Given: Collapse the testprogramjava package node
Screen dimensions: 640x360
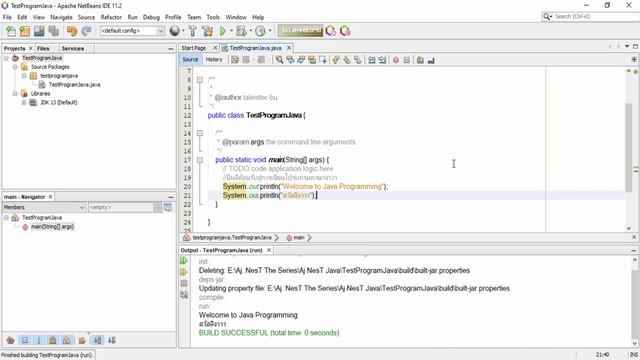Looking at the screenshot, I should (x=24, y=76).
